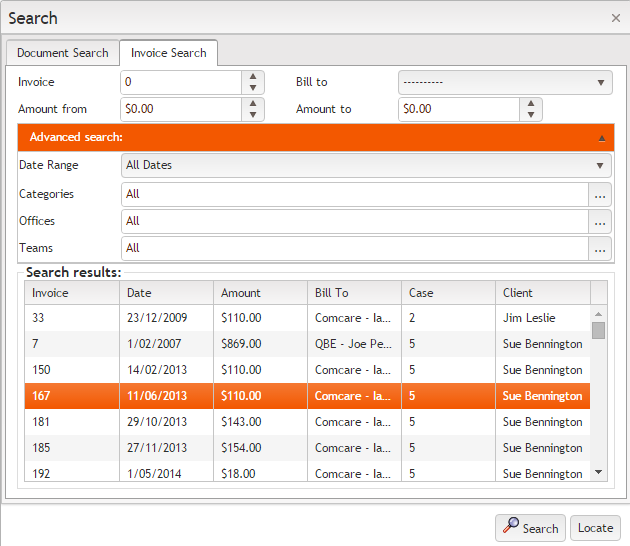Image resolution: width=630 pixels, height=546 pixels.
Task: Open the Date Range dropdown
Action: (366, 166)
